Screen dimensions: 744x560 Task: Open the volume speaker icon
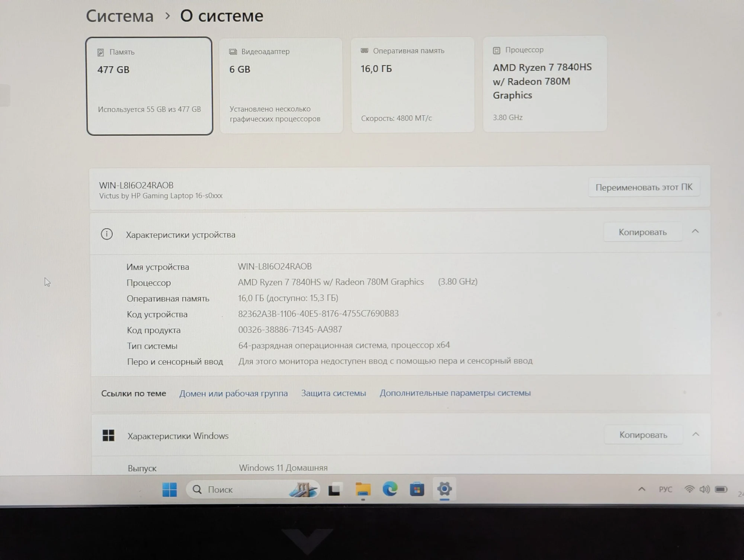point(705,489)
